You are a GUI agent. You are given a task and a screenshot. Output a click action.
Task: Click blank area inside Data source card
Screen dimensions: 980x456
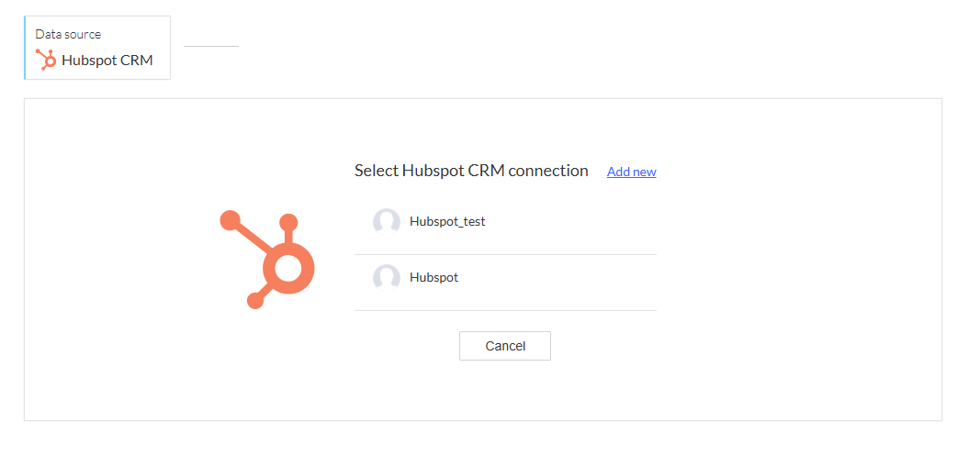138,37
